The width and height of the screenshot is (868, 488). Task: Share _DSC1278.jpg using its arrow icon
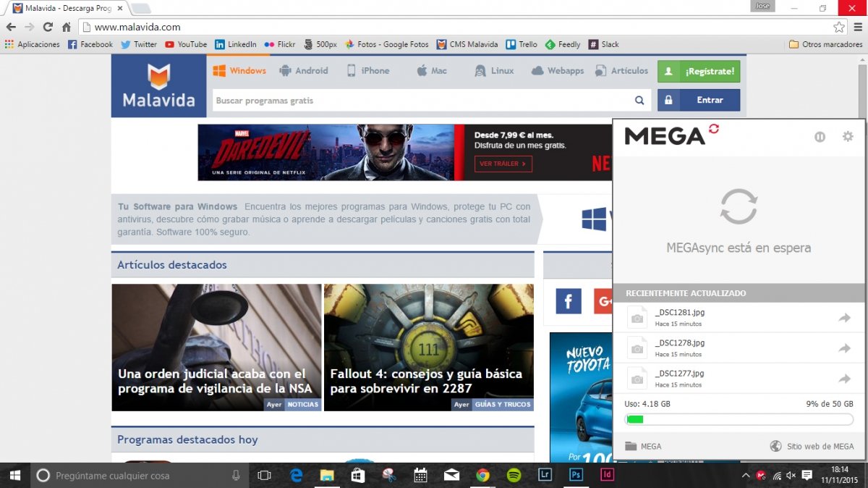coord(844,348)
